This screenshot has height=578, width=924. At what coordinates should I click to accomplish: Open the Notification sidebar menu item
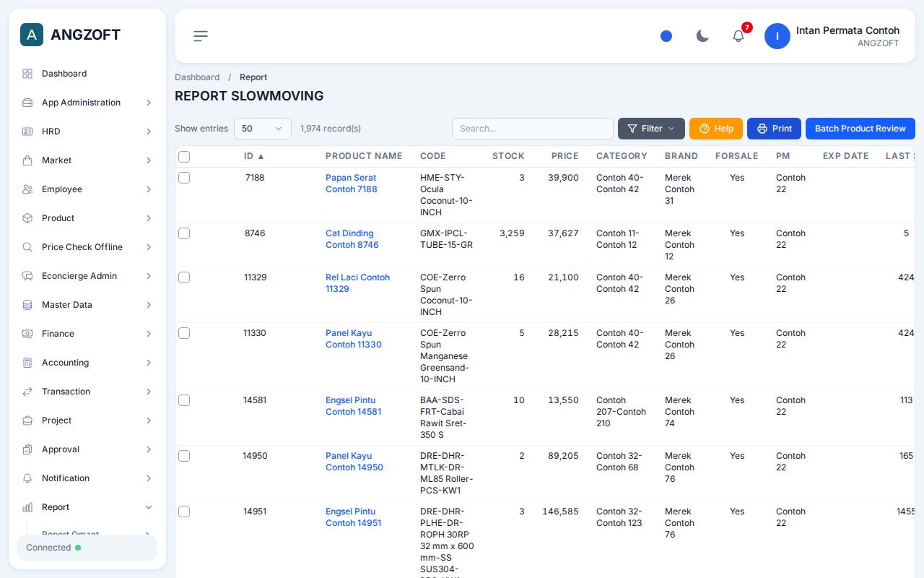(x=87, y=478)
